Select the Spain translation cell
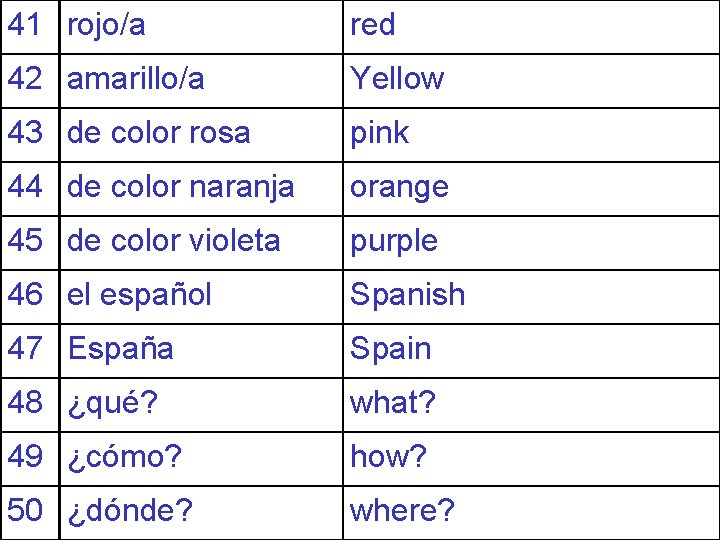Screen dimensions: 720x540 pyautogui.click(x=531, y=351)
